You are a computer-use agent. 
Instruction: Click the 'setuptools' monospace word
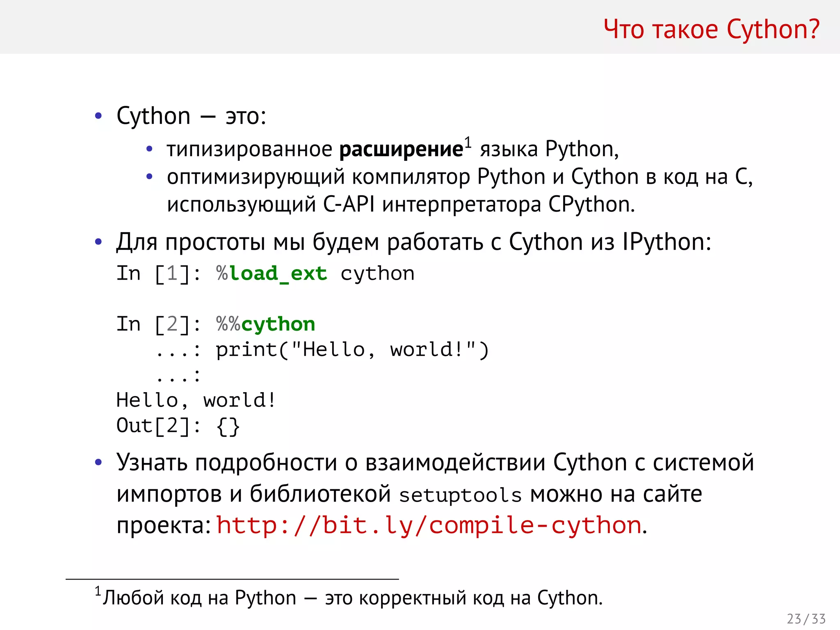[x=460, y=495]
